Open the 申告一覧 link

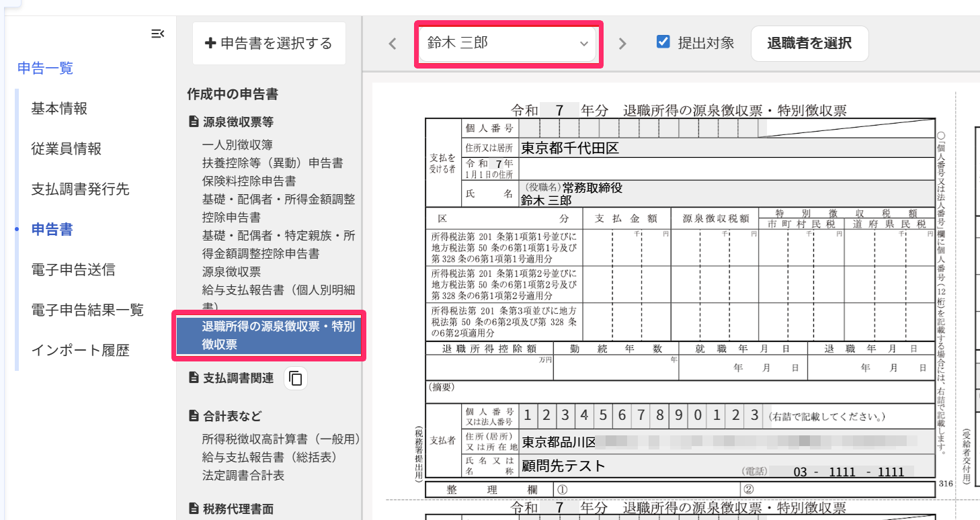[45, 68]
